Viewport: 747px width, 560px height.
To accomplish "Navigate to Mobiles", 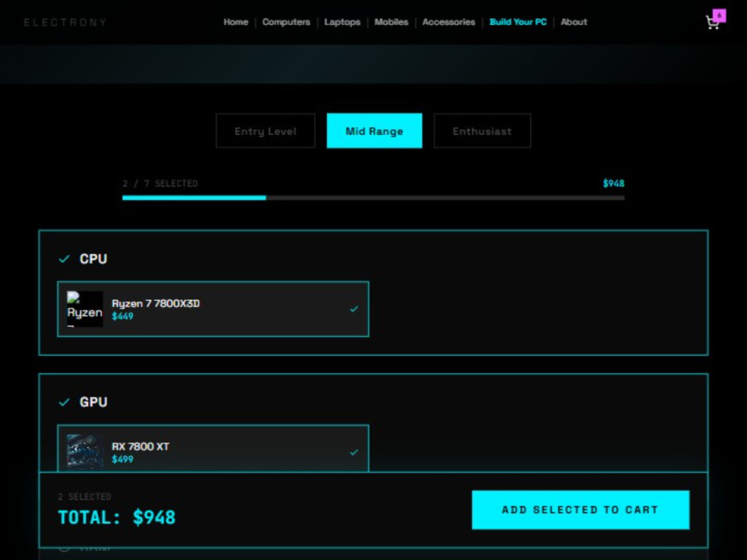I will coord(391,22).
